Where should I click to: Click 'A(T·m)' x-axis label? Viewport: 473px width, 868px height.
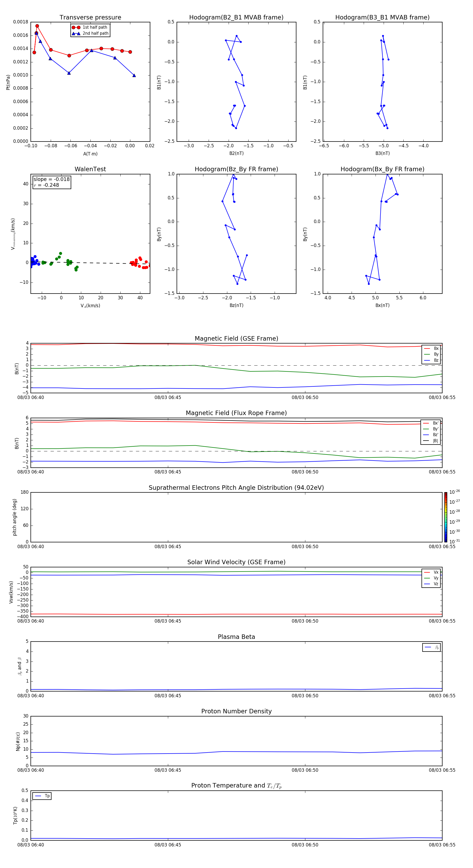coord(90,154)
